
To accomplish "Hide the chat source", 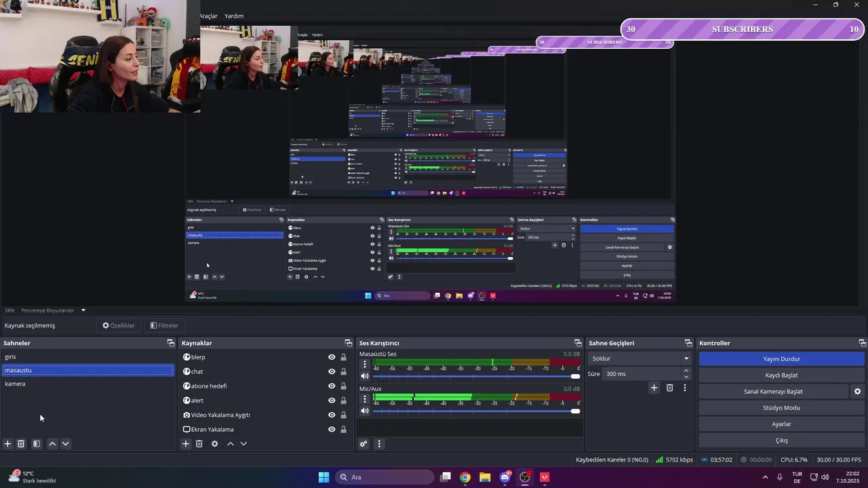I will 332,371.
